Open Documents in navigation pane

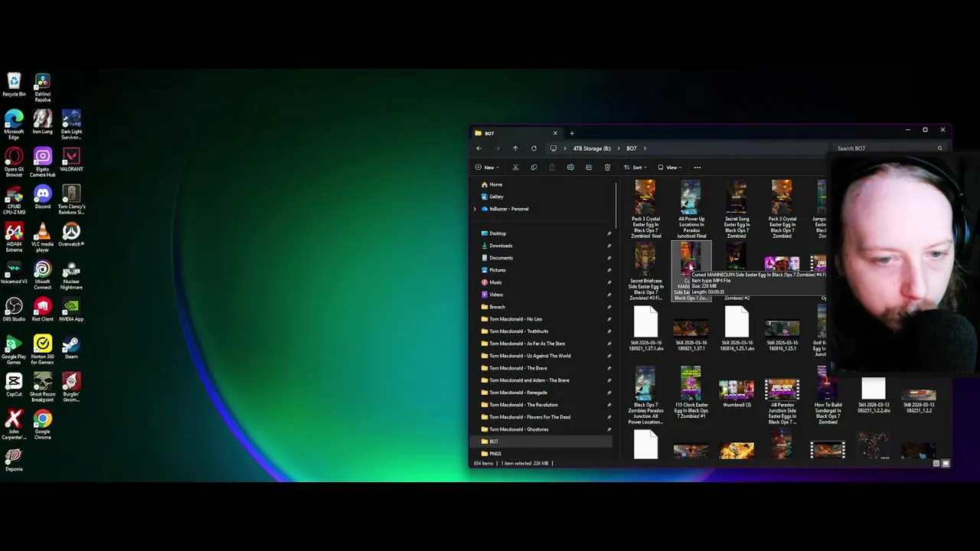[x=501, y=258]
